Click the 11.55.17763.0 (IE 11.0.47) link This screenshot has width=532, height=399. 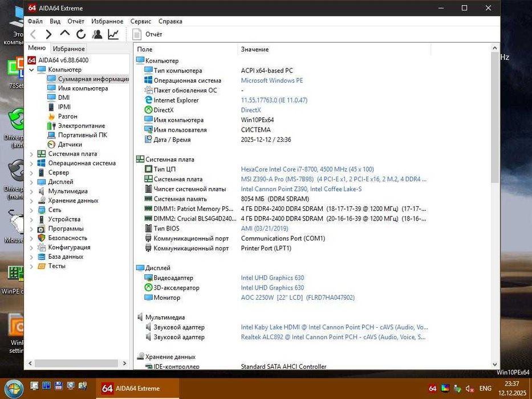click(274, 100)
